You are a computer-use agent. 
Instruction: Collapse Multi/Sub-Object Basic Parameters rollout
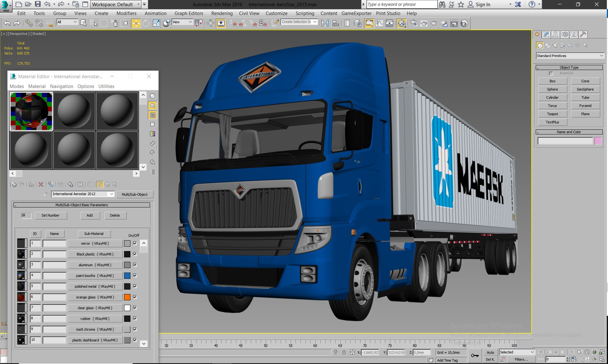(82, 205)
